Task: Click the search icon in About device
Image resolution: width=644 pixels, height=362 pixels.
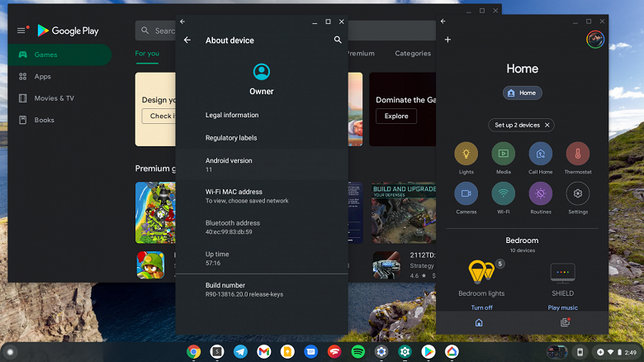Action: tap(338, 40)
